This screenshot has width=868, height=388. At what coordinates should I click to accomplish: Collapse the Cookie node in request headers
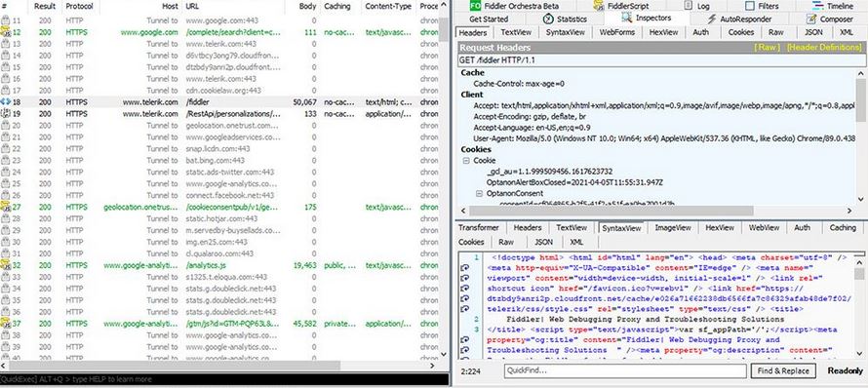(466, 161)
